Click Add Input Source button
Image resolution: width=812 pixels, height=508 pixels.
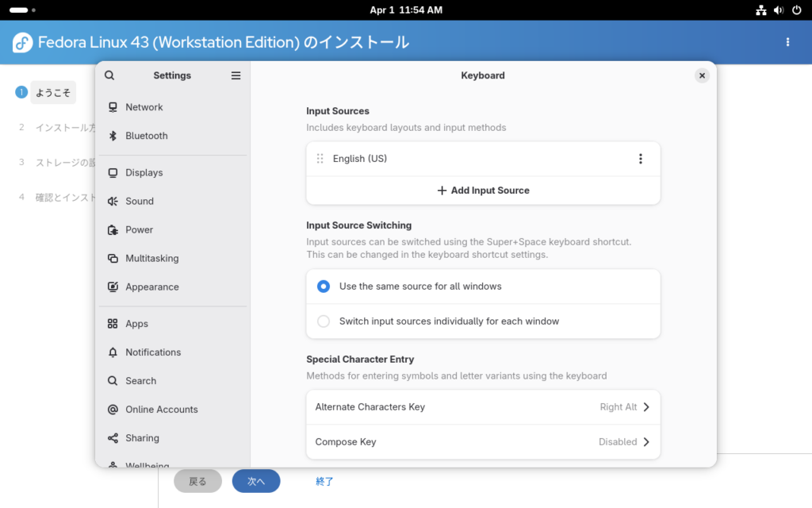[x=483, y=190]
